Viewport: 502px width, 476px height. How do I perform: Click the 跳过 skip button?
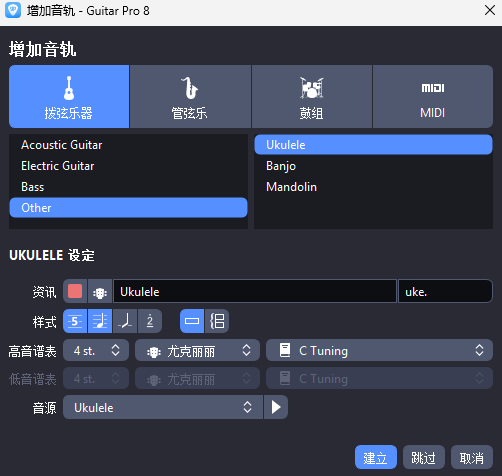(x=424, y=457)
